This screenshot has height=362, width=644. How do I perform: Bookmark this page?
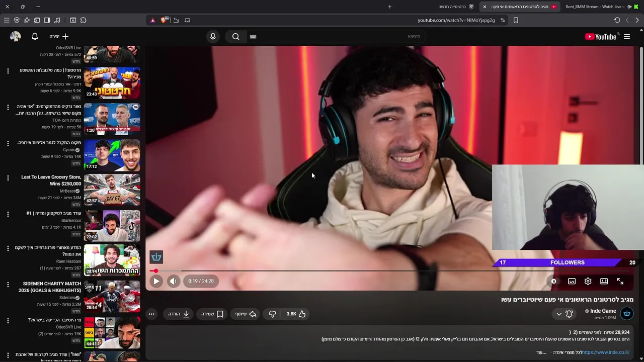pyautogui.click(x=516, y=20)
